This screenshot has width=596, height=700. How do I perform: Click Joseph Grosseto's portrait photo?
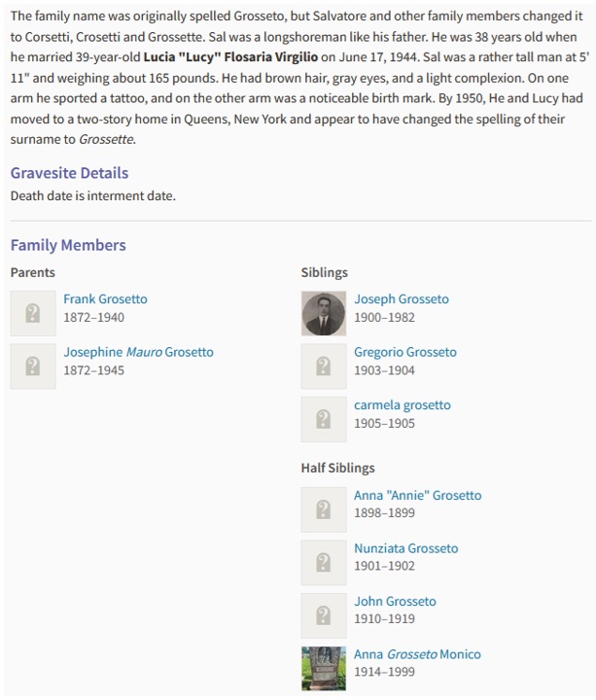[x=324, y=313]
